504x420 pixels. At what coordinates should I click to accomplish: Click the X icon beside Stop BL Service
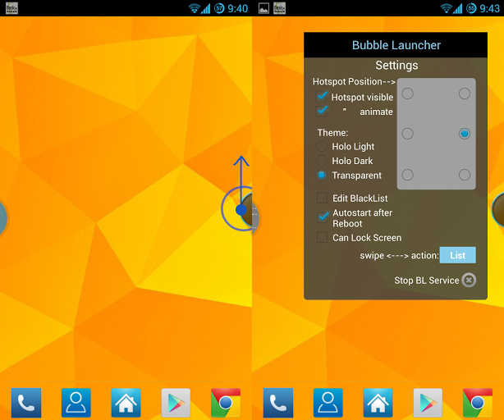pyautogui.click(x=469, y=281)
